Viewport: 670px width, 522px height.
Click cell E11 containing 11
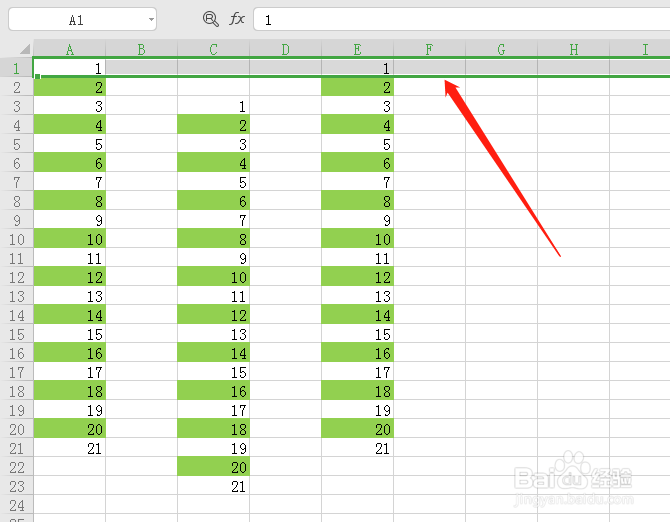[x=357, y=258]
